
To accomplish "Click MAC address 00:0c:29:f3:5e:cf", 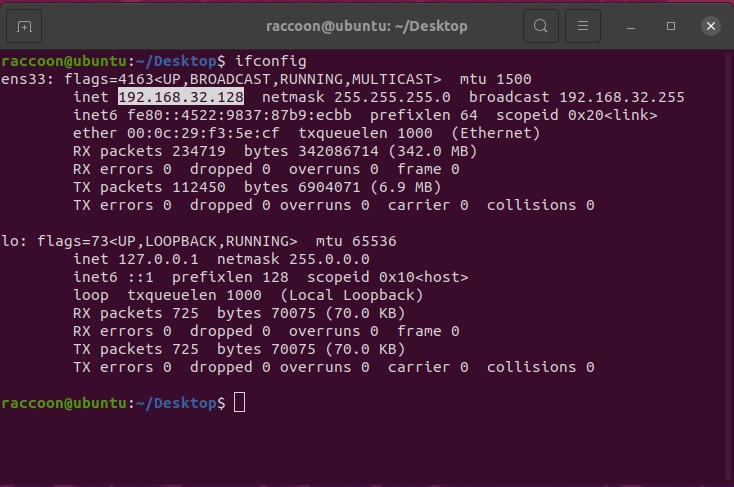I will (x=203, y=133).
